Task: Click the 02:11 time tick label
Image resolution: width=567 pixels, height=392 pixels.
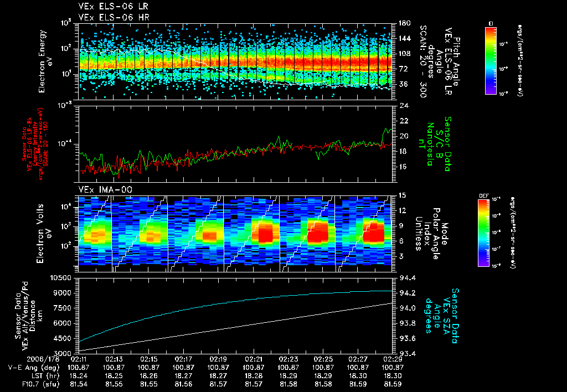Action: (x=79, y=359)
